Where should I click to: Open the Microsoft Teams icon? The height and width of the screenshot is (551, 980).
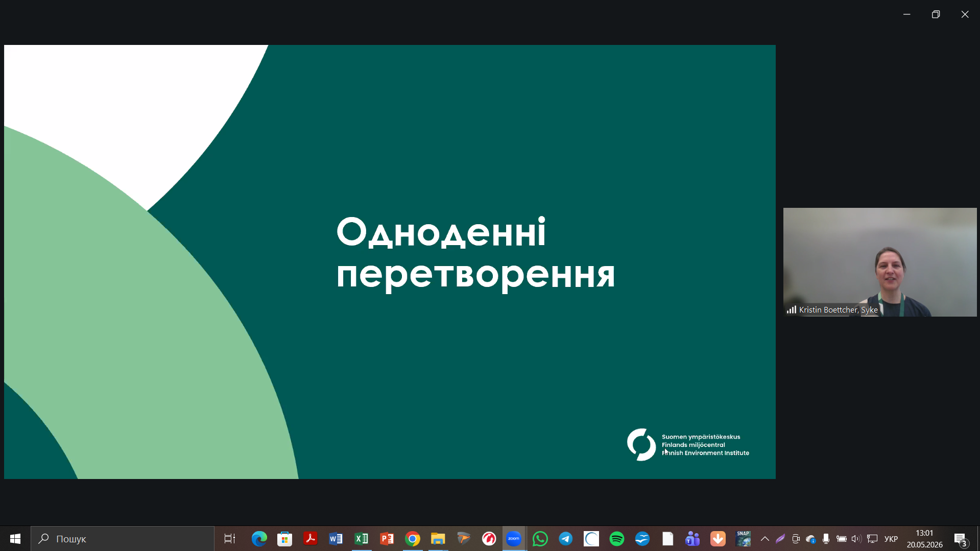(692, 539)
